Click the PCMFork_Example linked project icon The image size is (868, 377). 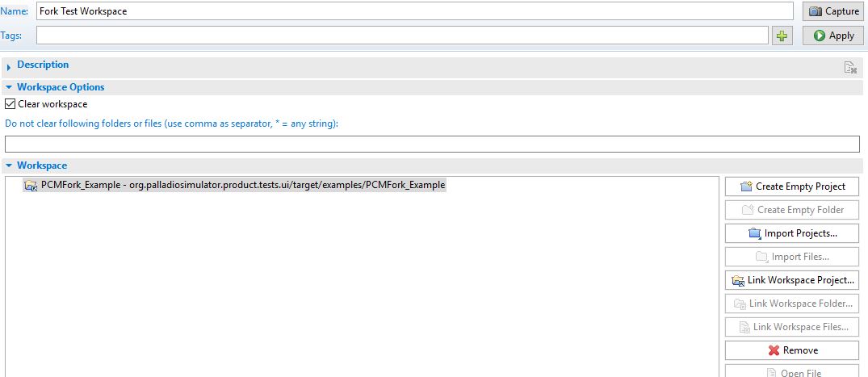coord(31,186)
